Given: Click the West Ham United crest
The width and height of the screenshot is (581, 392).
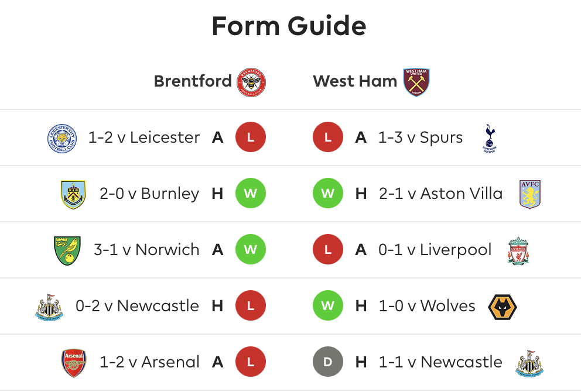Looking at the screenshot, I should coord(416,82).
